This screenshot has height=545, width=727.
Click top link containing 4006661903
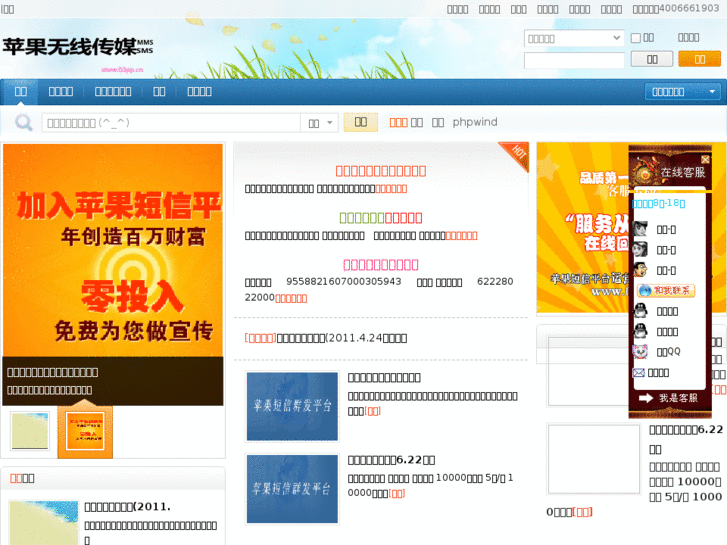(676, 8)
